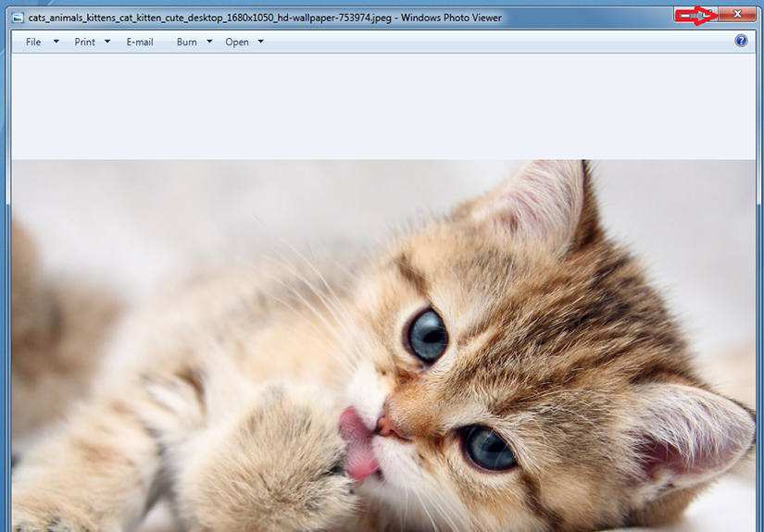Expand the Open dropdown arrow

pyautogui.click(x=260, y=42)
